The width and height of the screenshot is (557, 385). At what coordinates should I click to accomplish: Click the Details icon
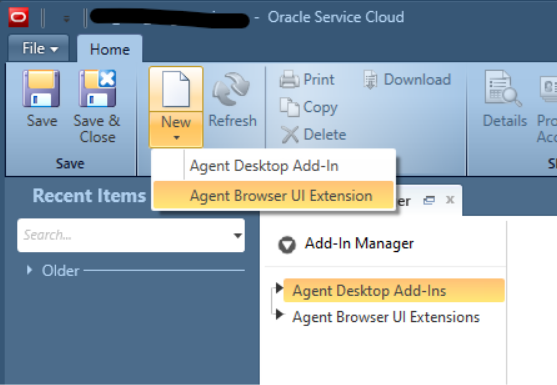(x=503, y=88)
